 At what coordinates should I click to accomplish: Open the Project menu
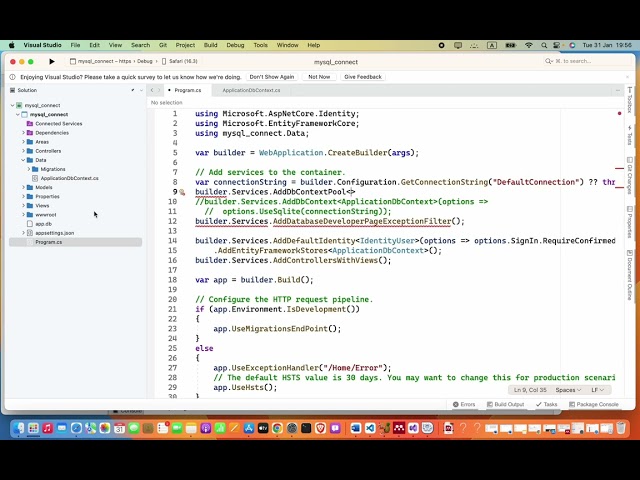coord(185,45)
